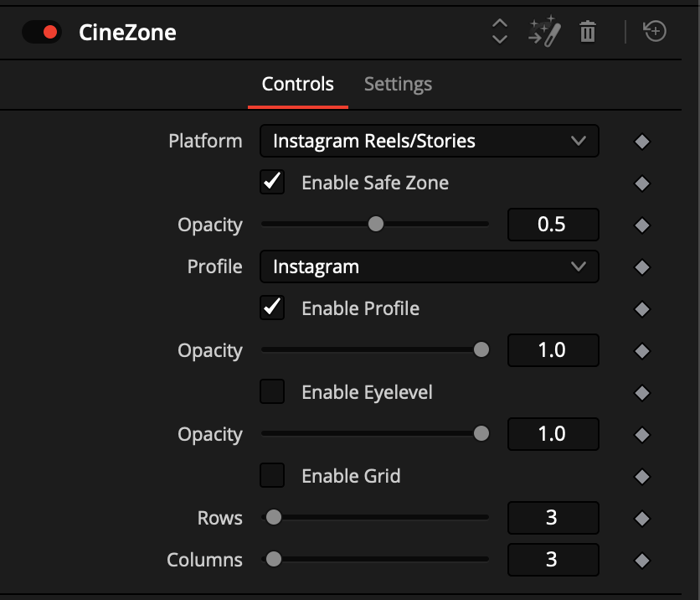Switch to the Controls tab
This screenshot has width=700, height=600.
pyautogui.click(x=298, y=84)
